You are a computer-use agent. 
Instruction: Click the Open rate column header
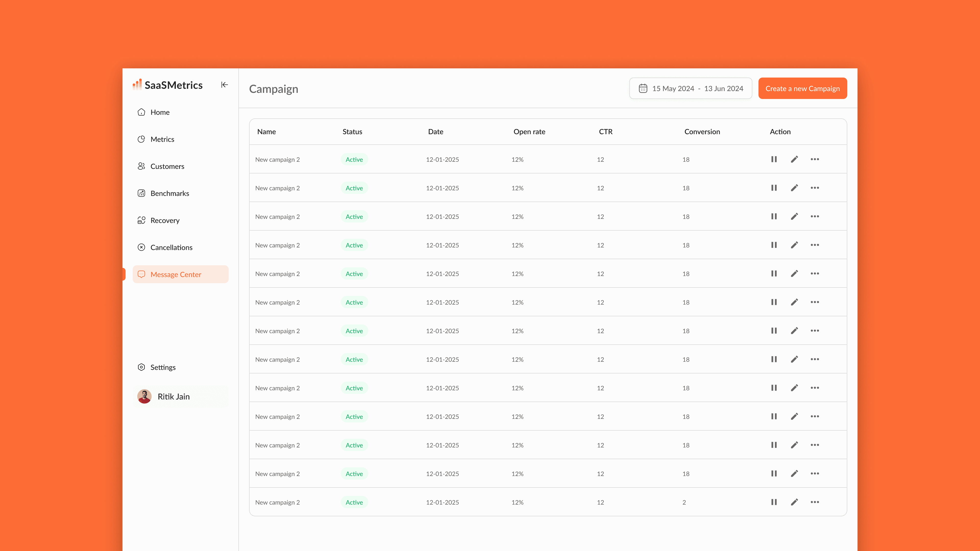(x=529, y=132)
